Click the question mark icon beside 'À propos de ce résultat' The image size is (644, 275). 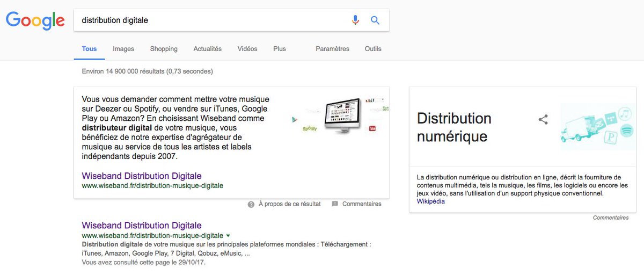click(251, 204)
